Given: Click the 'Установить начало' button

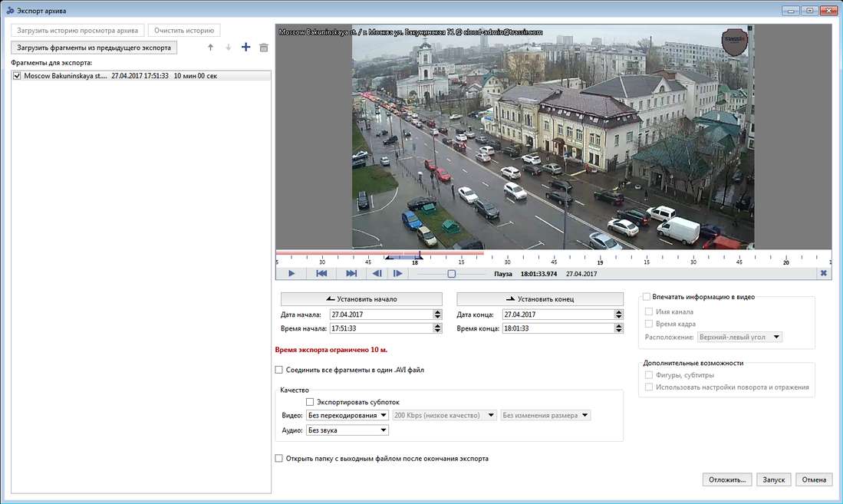Looking at the screenshot, I should pyautogui.click(x=361, y=299).
